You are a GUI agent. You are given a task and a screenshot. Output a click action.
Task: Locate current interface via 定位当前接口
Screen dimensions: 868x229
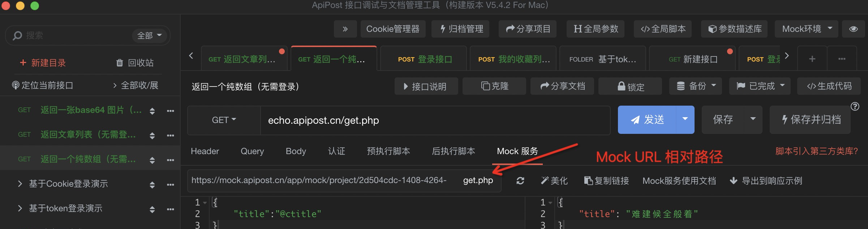pos(43,85)
